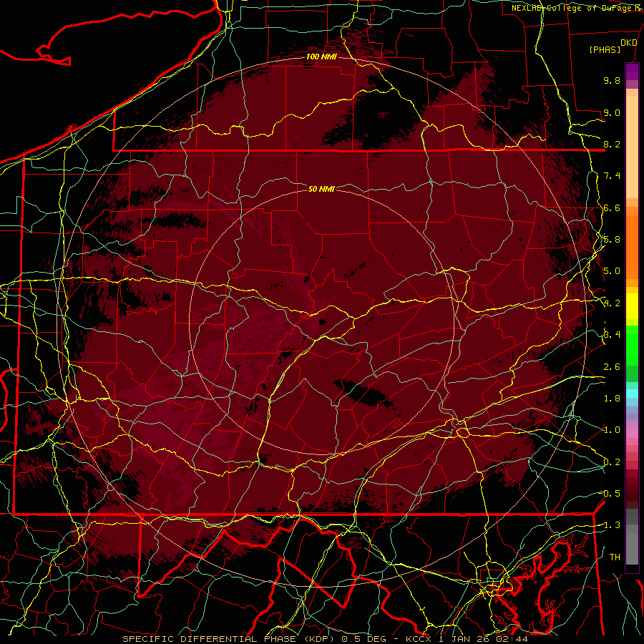Screen dimensions: 644x644
Task: Click the 5.8 value on the color scale
Action: (612, 240)
